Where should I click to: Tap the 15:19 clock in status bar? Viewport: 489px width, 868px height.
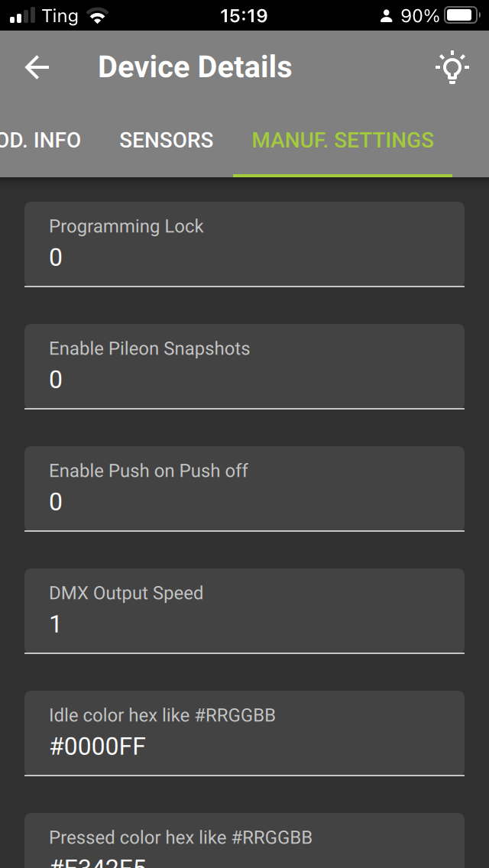pyautogui.click(x=244, y=15)
